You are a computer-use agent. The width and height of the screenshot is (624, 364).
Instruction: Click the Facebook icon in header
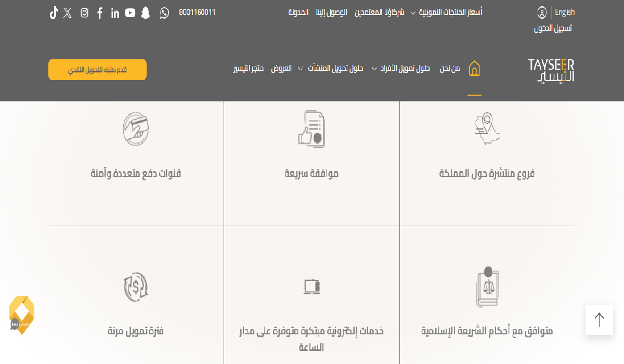coord(100,12)
